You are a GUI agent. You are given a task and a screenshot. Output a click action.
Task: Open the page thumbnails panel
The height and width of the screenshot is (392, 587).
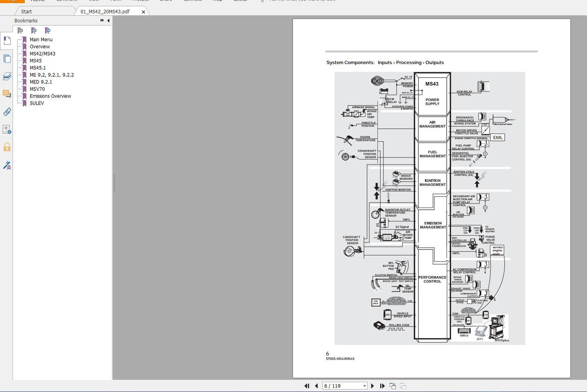click(x=7, y=59)
